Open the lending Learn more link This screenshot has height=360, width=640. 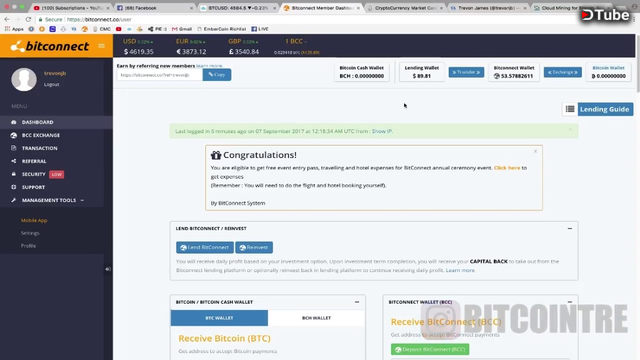[460, 270]
